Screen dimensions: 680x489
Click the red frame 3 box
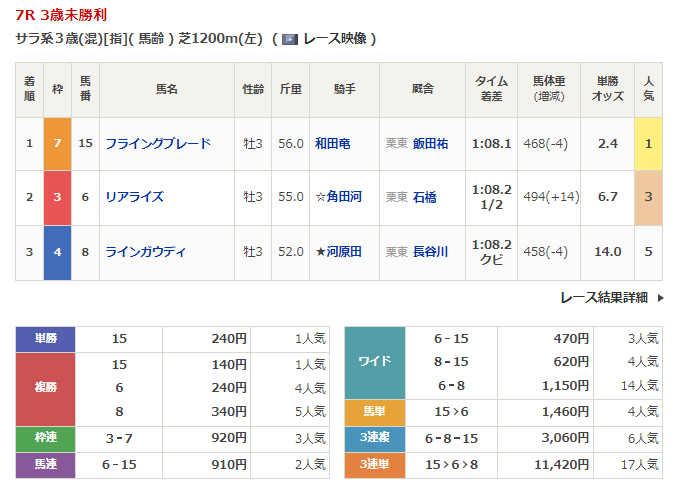(x=57, y=197)
